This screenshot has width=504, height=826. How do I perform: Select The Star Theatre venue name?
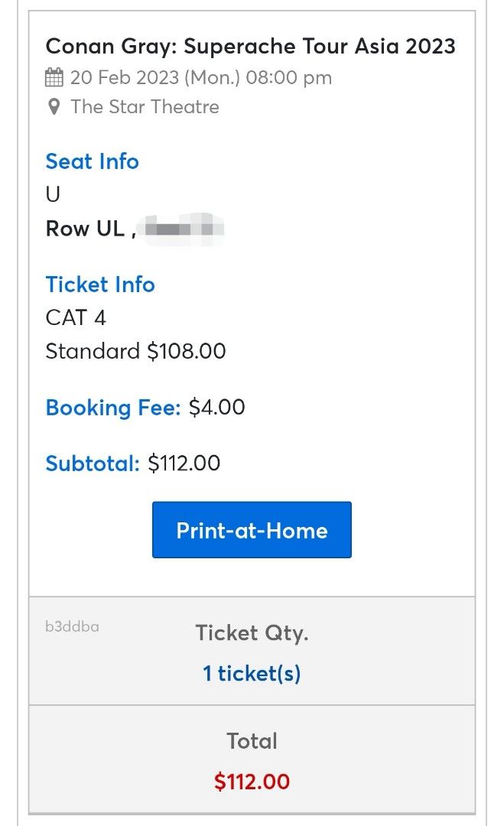click(x=145, y=107)
